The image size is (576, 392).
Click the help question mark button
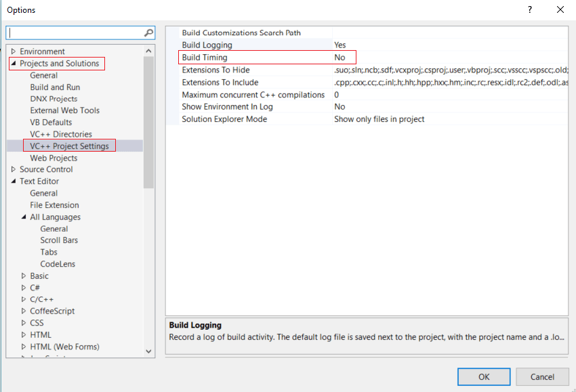pyautogui.click(x=529, y=9)
